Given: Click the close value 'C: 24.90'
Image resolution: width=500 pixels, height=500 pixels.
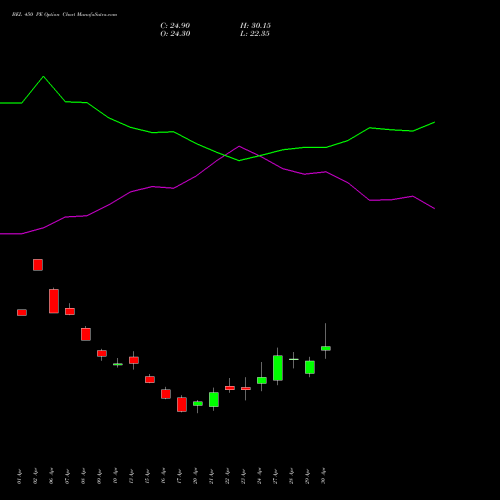Looking at the screenshot, I should [x=175, y=26].
